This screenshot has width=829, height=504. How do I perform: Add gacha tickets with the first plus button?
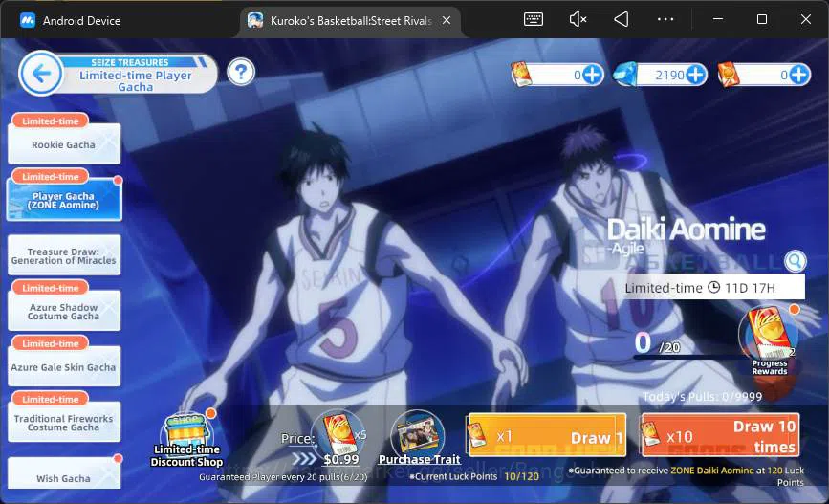click(x=592, y=75)
